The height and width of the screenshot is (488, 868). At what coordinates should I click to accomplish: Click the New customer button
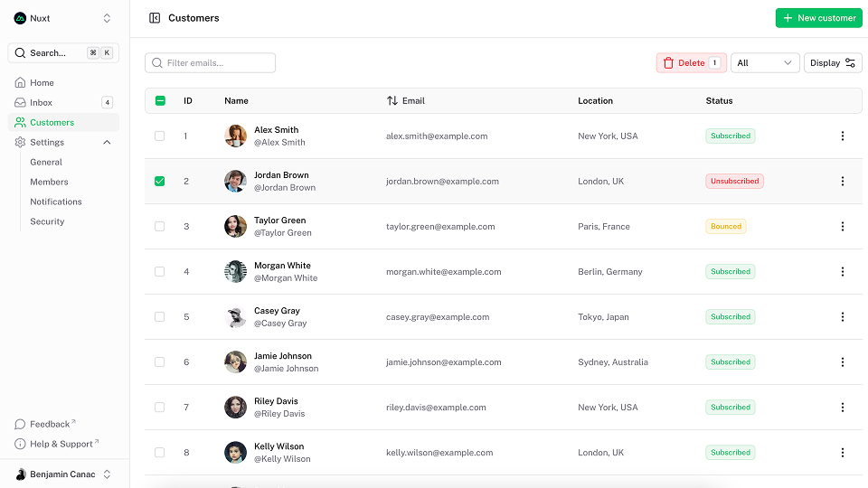818,18
